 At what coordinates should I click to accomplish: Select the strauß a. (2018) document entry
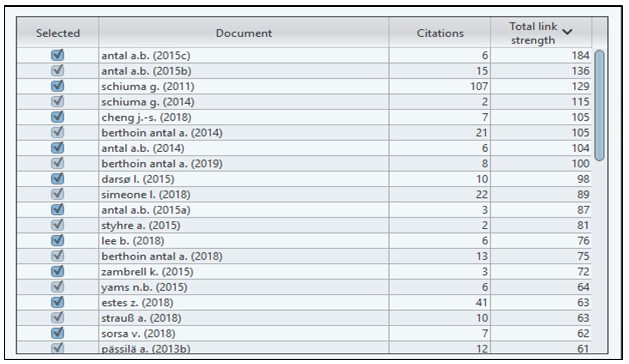point(141,318)
